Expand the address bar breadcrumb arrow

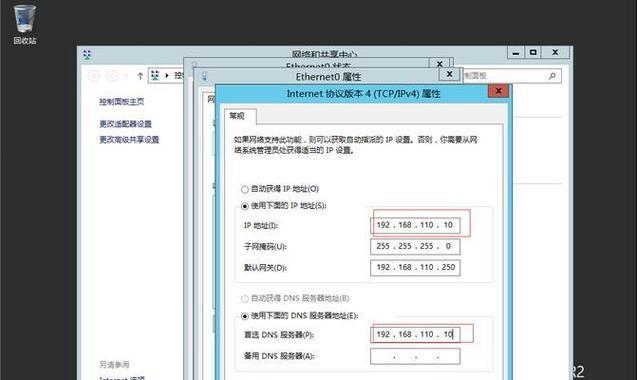[167, 76]
